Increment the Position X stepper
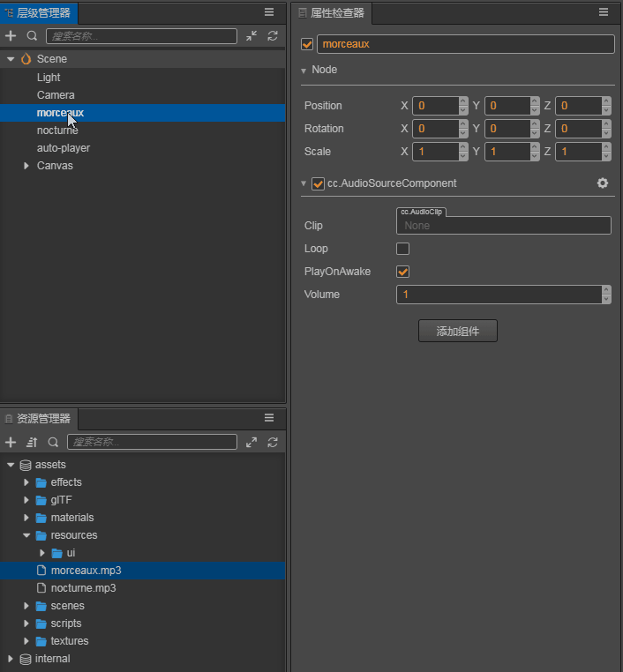The width and height of the screenshot is (623, 672). point(463,101)
